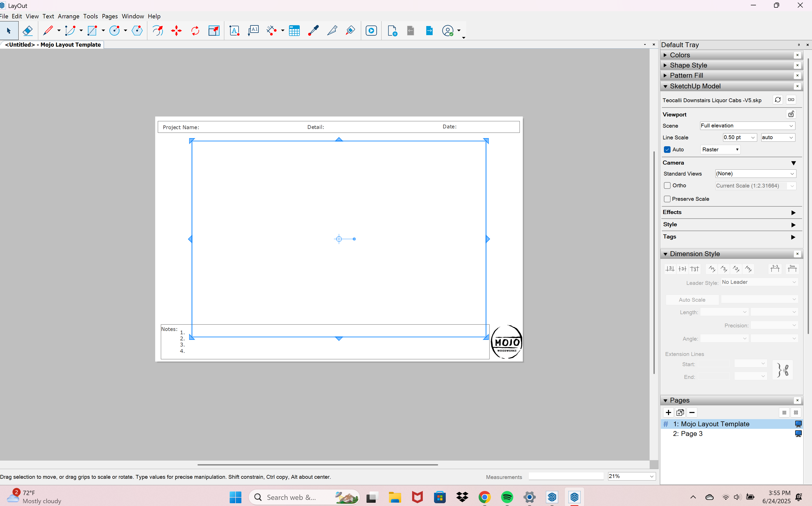This screenshot has height=506, width=812.
Task: Check the Preserve Scale option
Action: [x=667, y=199]
